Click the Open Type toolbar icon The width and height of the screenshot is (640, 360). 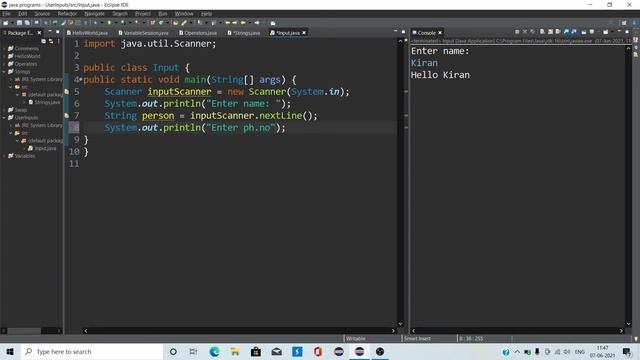(176, 23)
